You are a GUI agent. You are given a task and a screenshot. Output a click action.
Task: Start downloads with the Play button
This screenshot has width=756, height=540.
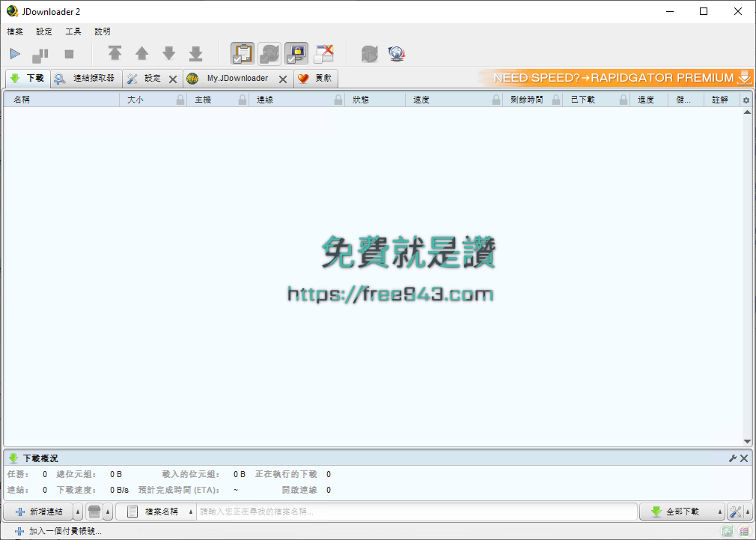tap(14, 53)
